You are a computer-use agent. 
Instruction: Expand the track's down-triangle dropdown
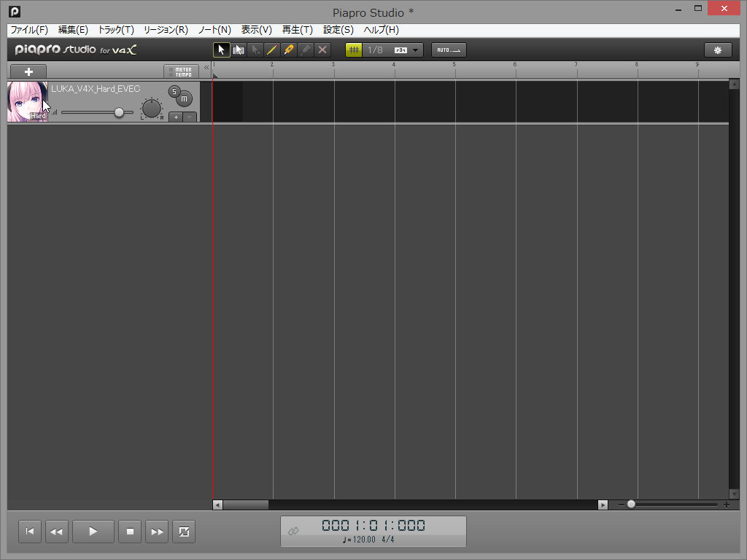click(x=190, y=117)
